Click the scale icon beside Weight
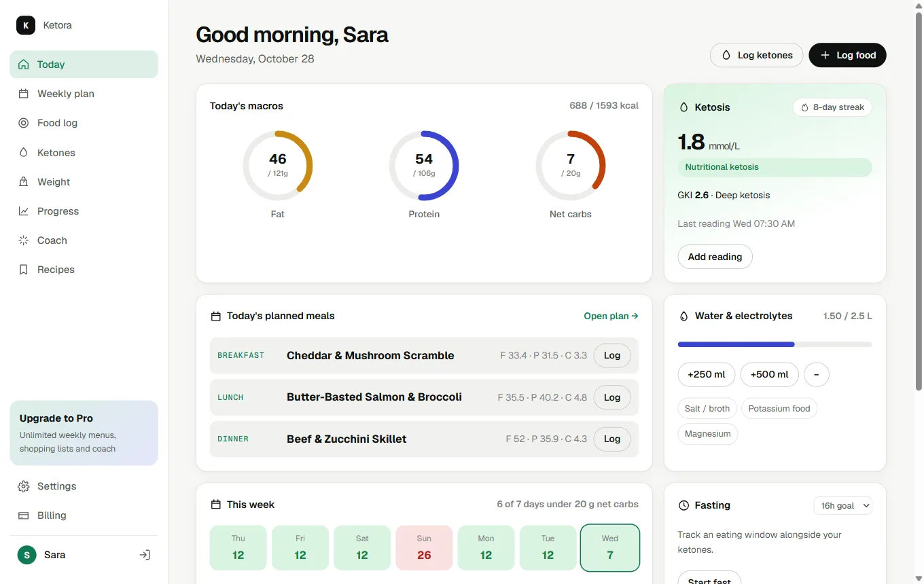 (24, 182)
